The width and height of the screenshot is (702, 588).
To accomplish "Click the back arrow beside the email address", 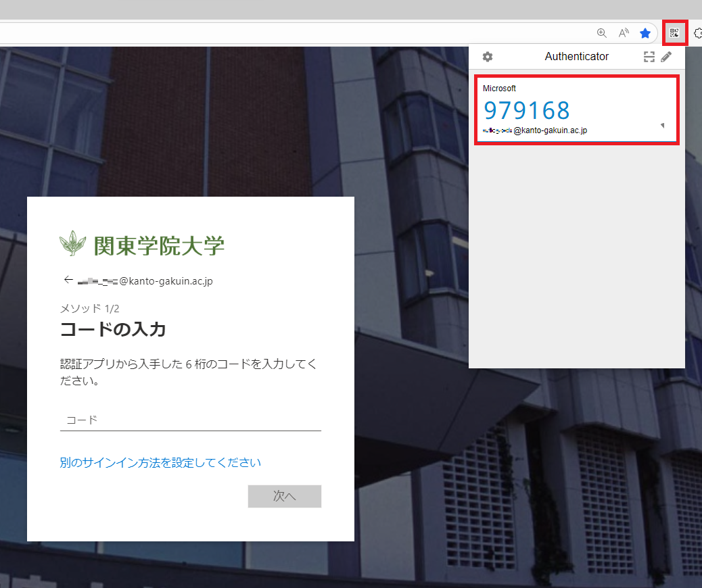I will (x=68, y=280).
